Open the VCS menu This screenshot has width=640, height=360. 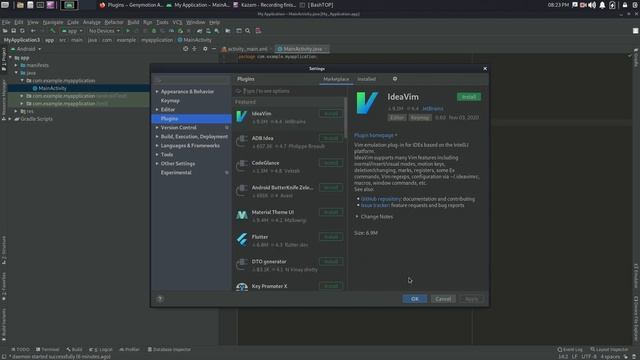pos(177,22)
